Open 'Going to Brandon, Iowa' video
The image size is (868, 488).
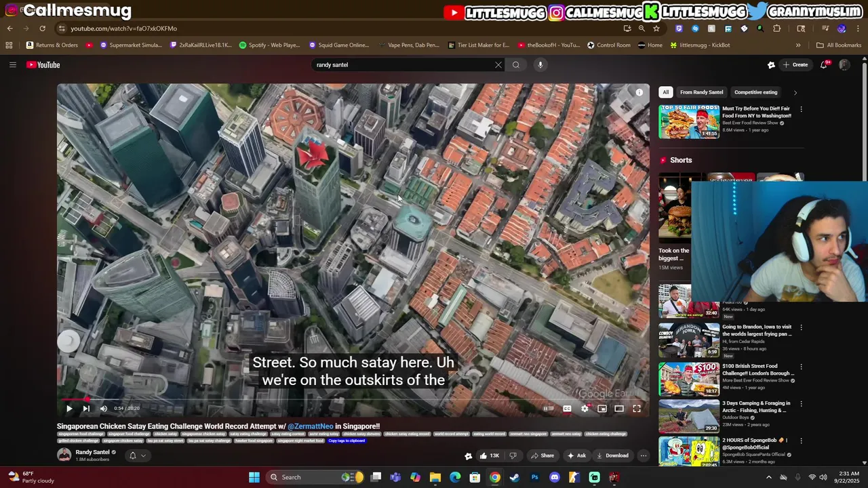point(757,330)
